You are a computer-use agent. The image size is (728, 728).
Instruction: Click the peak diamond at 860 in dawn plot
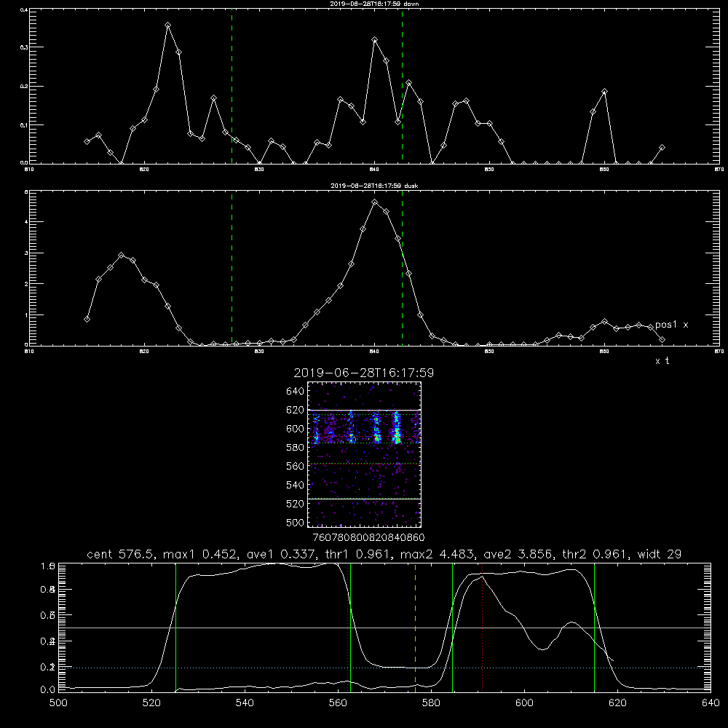point(604,92)
